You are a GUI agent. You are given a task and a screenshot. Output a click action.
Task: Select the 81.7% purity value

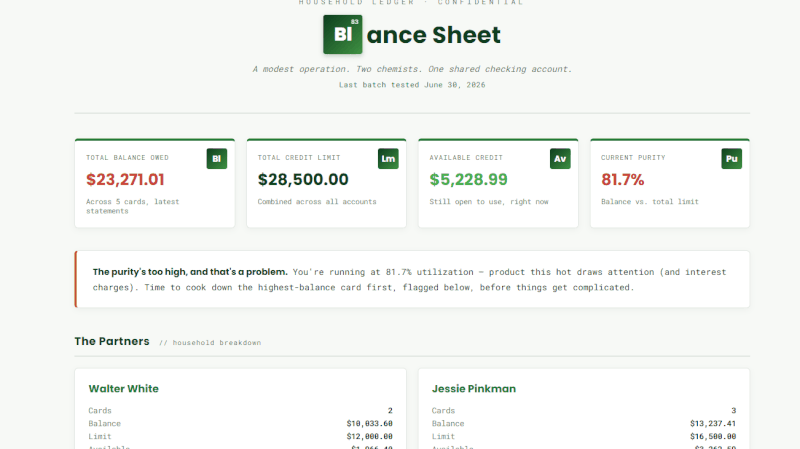(622, 180)
